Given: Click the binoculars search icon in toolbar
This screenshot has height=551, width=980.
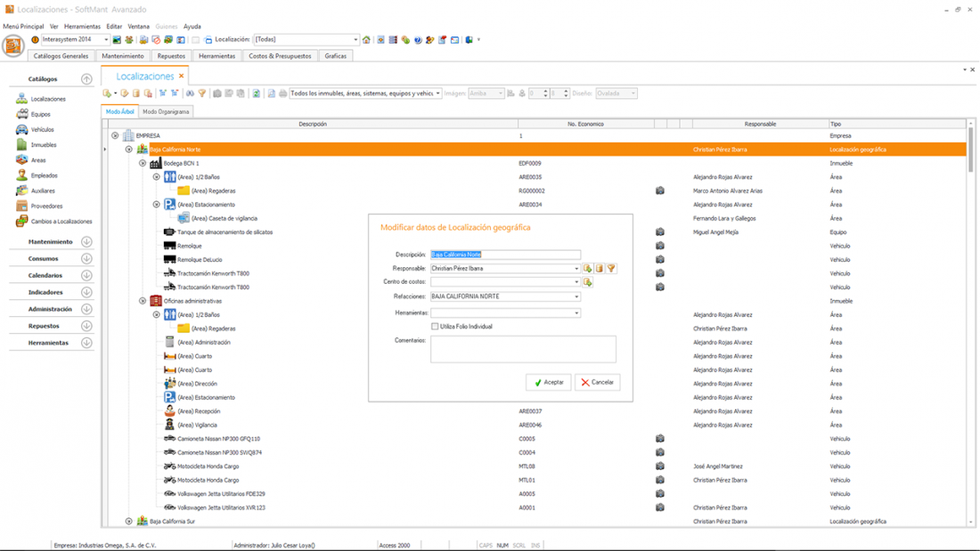Looking at the screenshot, I should 190,93.
